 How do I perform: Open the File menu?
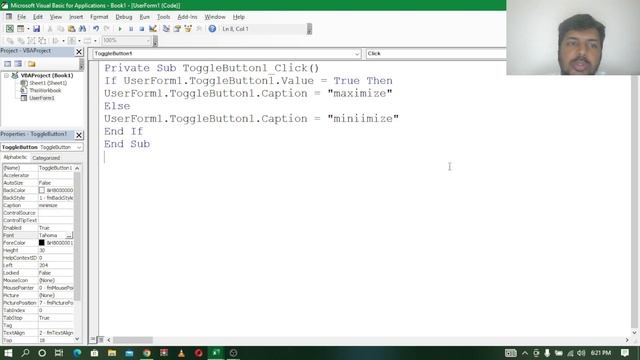[21, 17]
